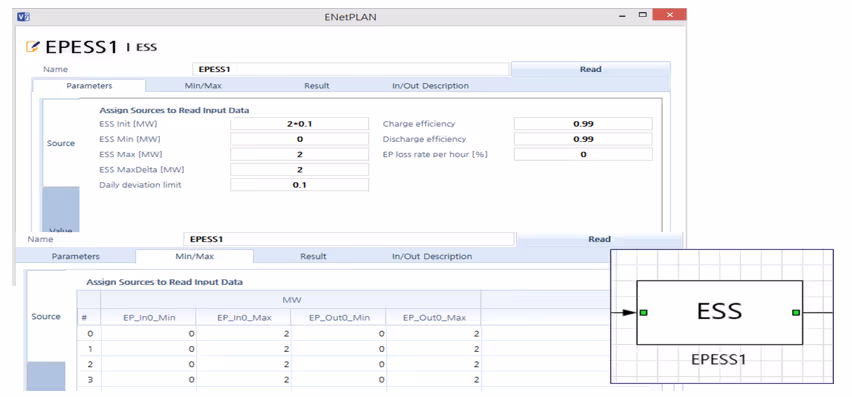
Task: Switch to Parameters tab in lower panel
Action: 76,256
